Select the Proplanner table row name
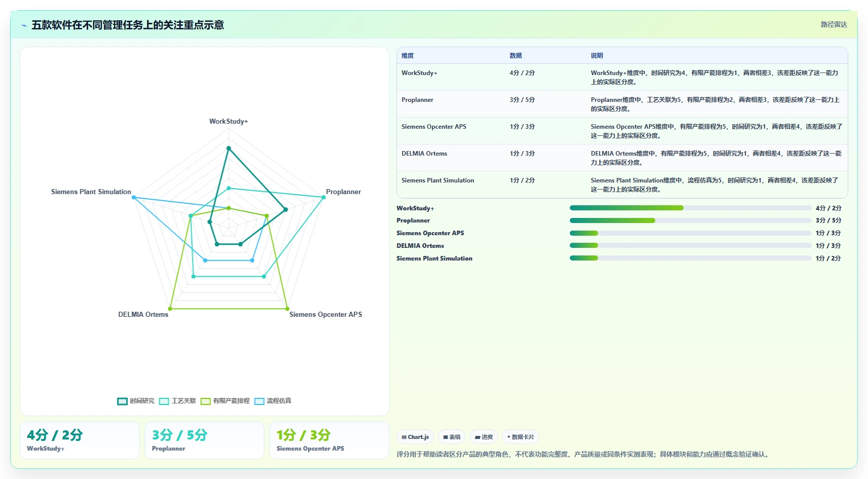Screen dimensions: 868x479 coord(417,100)
